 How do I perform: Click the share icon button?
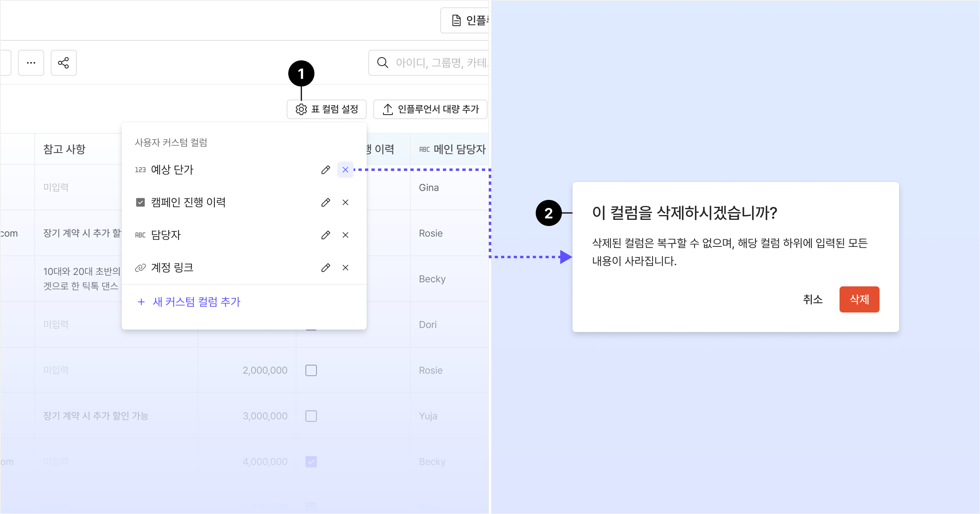[x=63, y=63]
